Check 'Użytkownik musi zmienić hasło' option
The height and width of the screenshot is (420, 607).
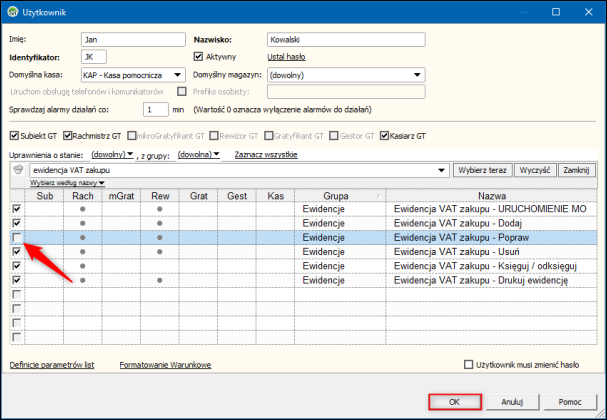click(471, 365)
